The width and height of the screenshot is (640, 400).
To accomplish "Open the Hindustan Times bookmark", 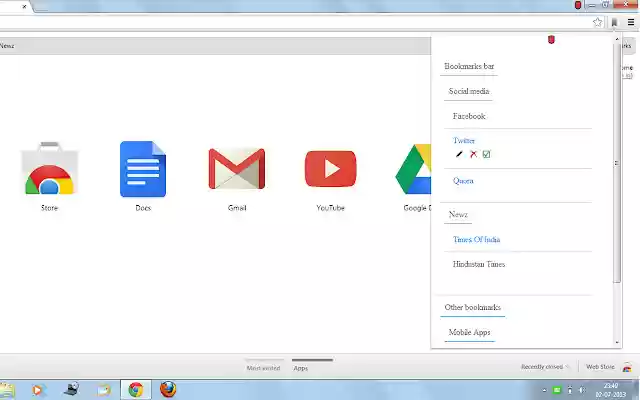I will click(x=479, y=264).
